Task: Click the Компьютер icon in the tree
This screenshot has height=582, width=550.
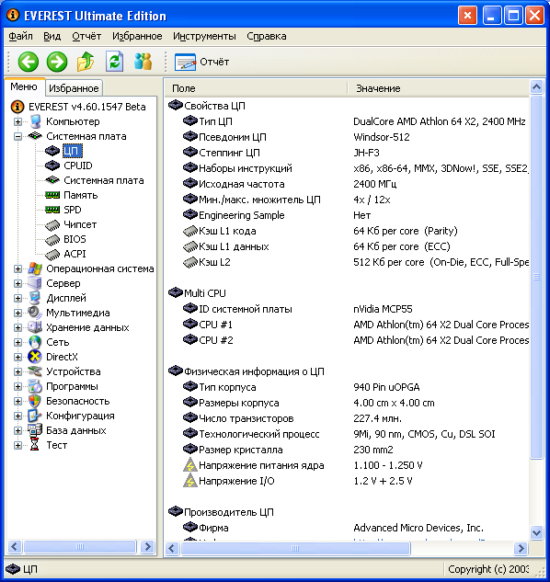Action: 35,122
